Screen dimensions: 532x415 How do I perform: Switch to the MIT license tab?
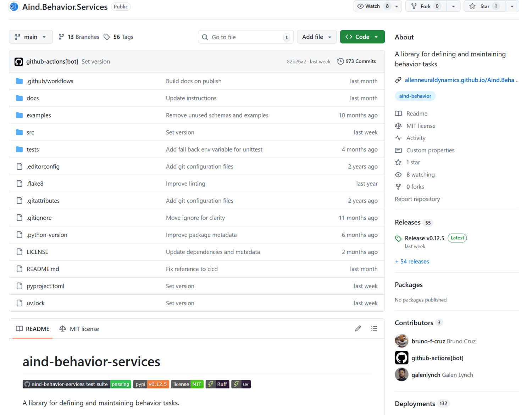click(x=79, y=329)
